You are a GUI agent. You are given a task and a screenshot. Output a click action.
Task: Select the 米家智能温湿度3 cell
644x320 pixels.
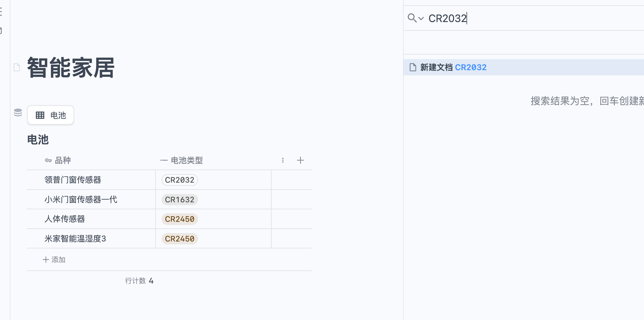[x=75, y=239]
